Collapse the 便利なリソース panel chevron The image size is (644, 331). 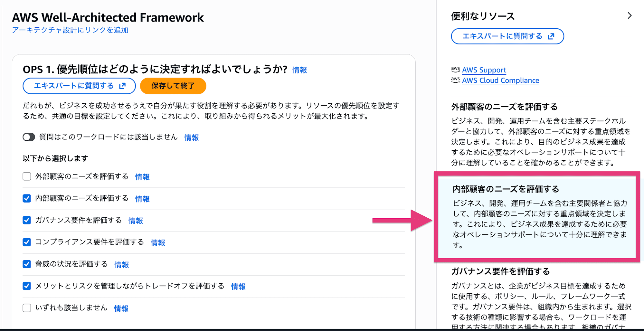pos(630,15)
